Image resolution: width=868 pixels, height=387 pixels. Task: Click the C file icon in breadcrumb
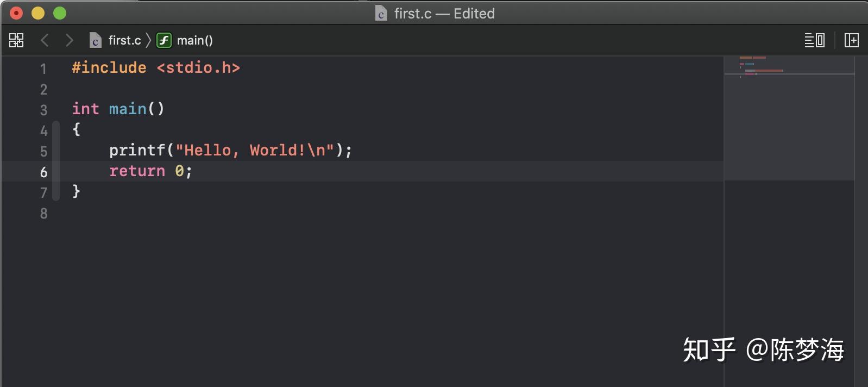point(96,40)
